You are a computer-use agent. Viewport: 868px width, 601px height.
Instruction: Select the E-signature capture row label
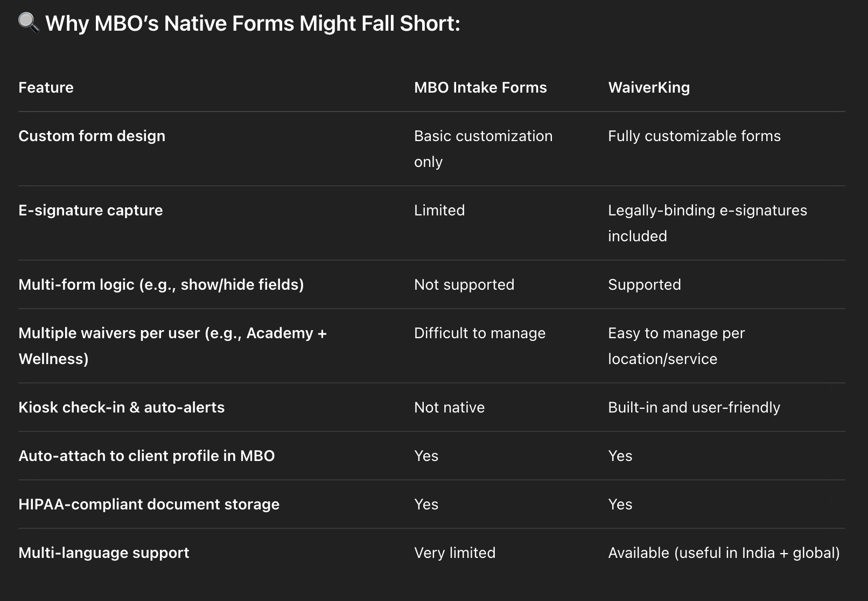90,210
